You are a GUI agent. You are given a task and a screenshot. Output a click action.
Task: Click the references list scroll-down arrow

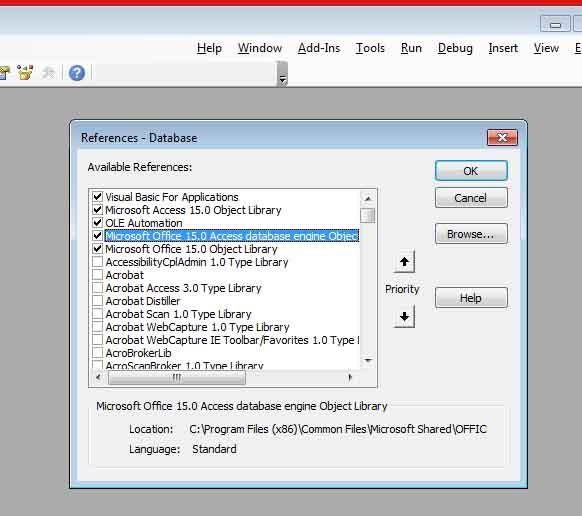tap(368, 360)
